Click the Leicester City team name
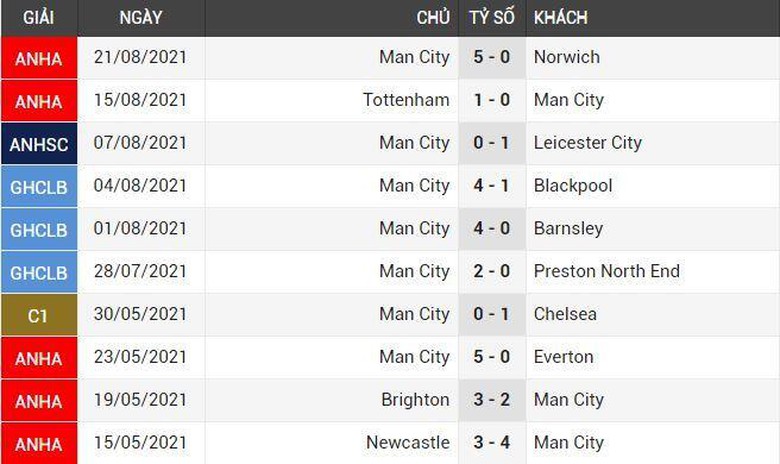780x464 pixels. [587, 143]
